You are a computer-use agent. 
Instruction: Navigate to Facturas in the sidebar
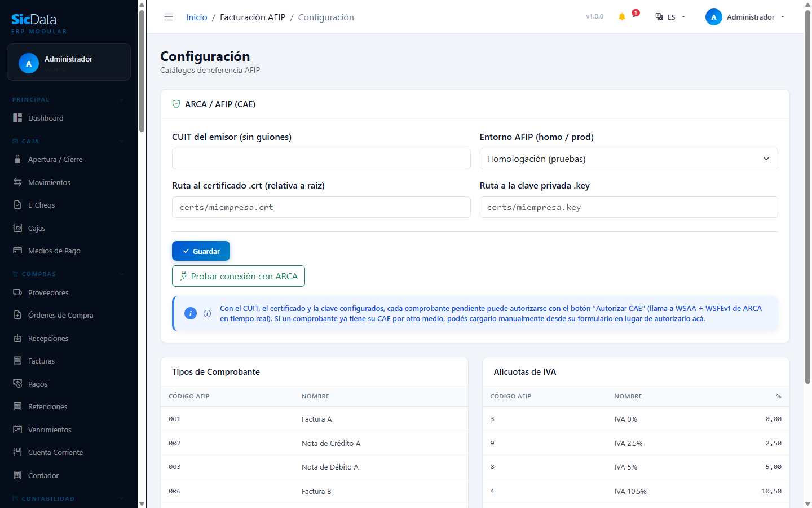click(69, 361)
